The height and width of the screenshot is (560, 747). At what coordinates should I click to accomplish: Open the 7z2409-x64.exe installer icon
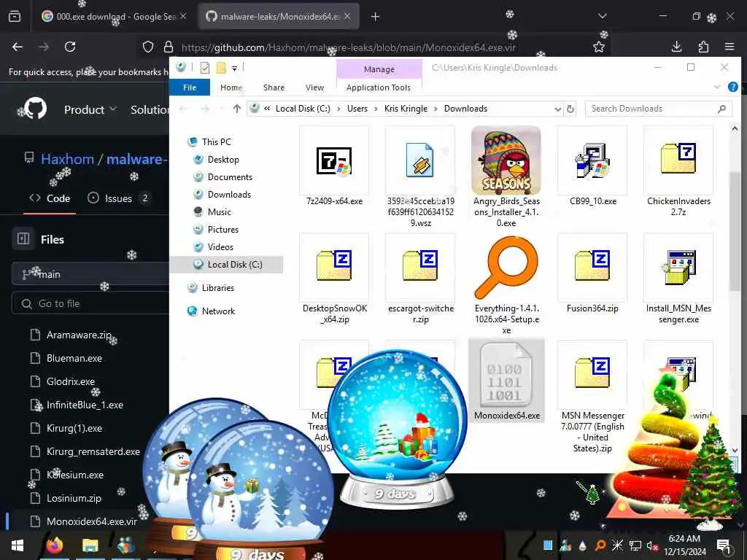[334, 160]
